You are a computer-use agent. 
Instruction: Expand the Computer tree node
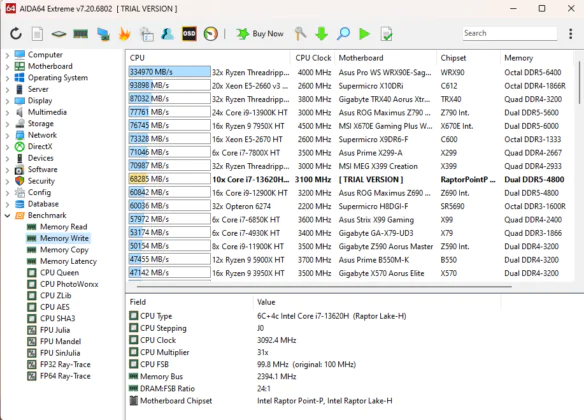[x=7, y=55]
